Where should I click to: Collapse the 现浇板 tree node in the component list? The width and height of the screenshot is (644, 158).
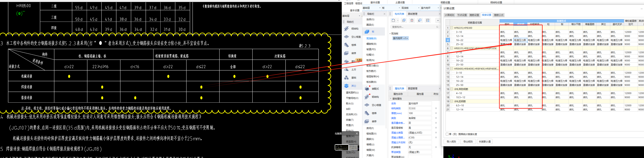click(390, 33)
